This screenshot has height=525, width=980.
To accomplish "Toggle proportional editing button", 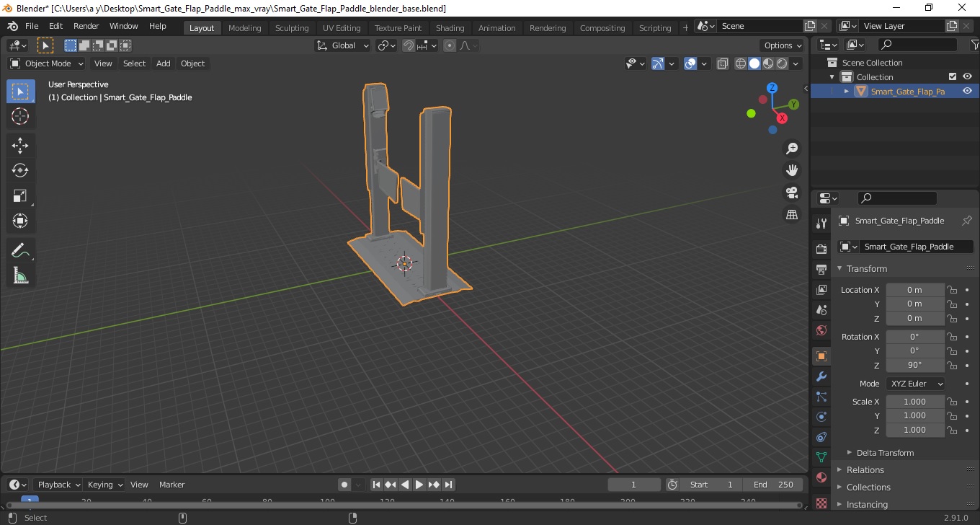I will tap(450, 45).
